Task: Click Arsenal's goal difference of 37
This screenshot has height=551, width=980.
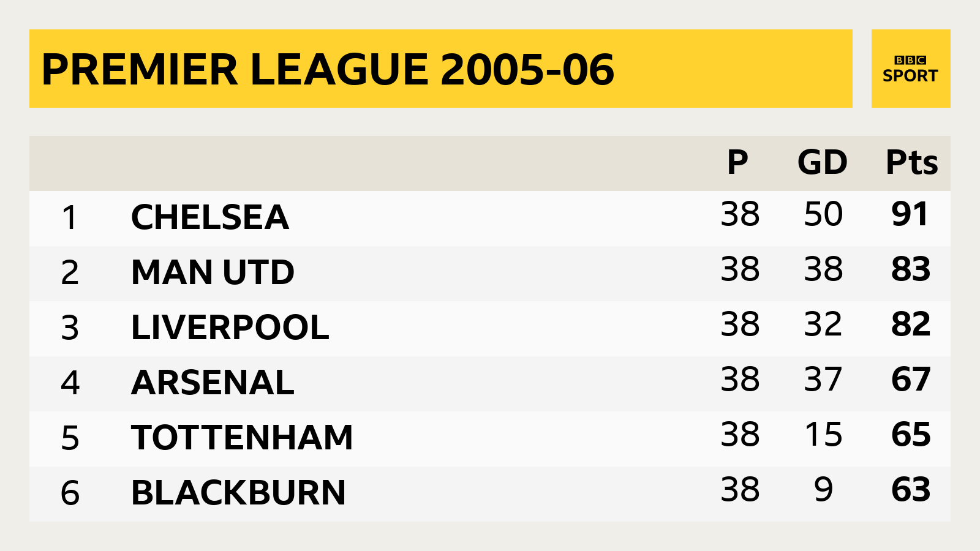Action: (x=823, y=380)
